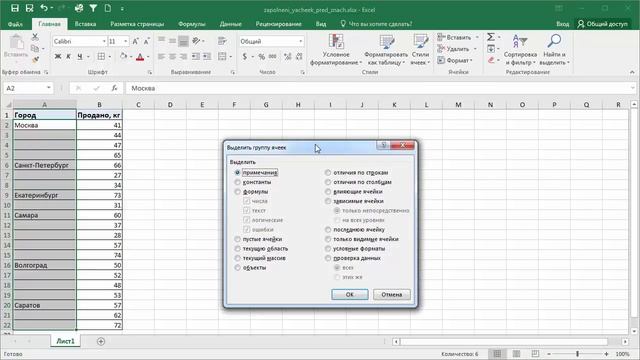
Task: Click the Percent Style icon
Action: coord(262,56)
